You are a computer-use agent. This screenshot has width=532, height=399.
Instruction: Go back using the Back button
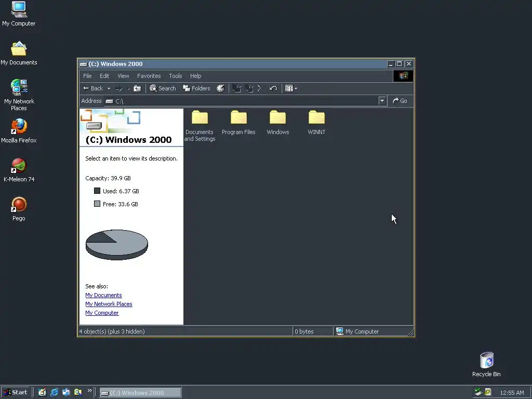tap(93, 88)
